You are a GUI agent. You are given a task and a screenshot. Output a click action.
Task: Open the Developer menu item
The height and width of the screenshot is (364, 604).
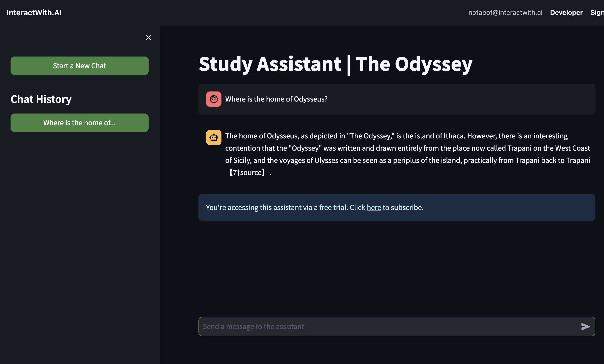566,13
